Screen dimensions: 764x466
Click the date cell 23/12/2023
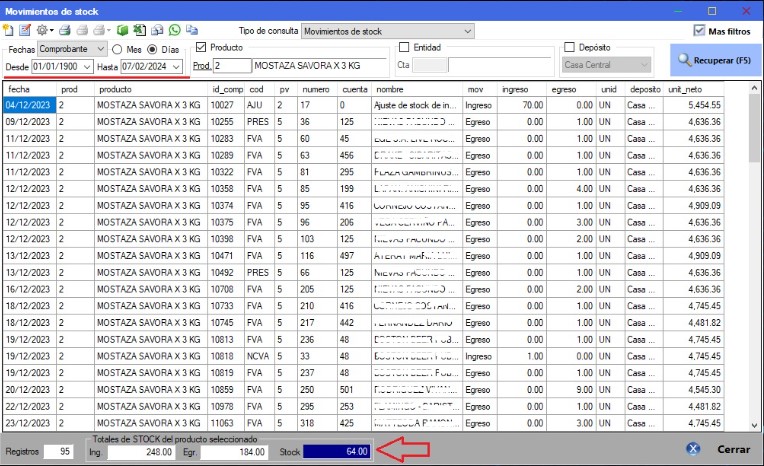click(30, 423)
